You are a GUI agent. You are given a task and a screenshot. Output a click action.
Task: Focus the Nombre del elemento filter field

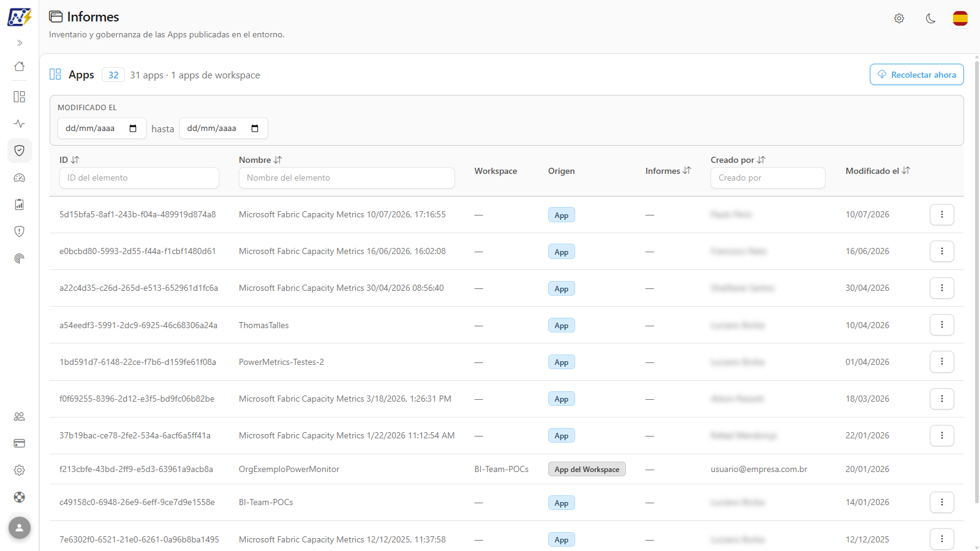[347, 178]
